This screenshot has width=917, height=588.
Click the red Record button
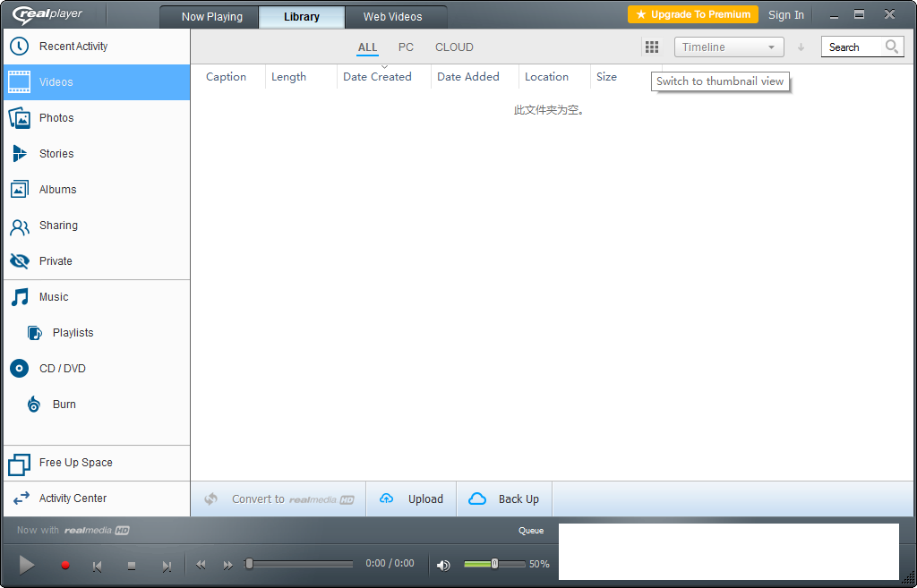coord(65,566)
